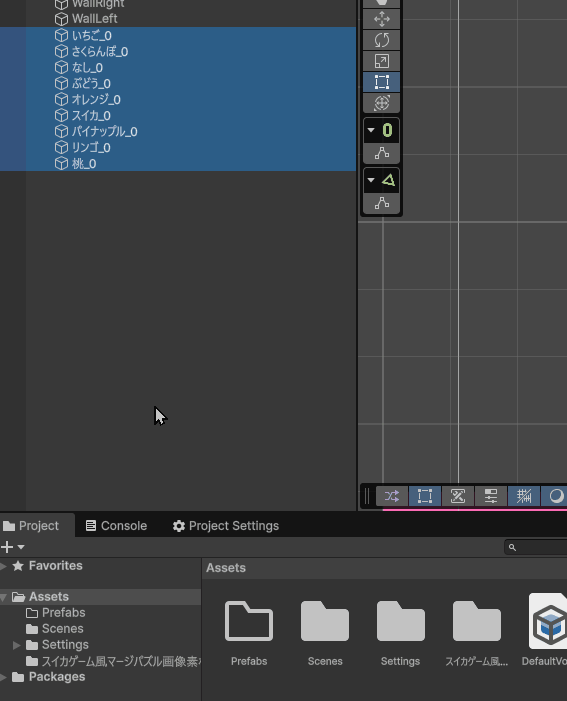Expand the Packages folder in Project tree
The image size is (567, 701).
tap(4, 677)
